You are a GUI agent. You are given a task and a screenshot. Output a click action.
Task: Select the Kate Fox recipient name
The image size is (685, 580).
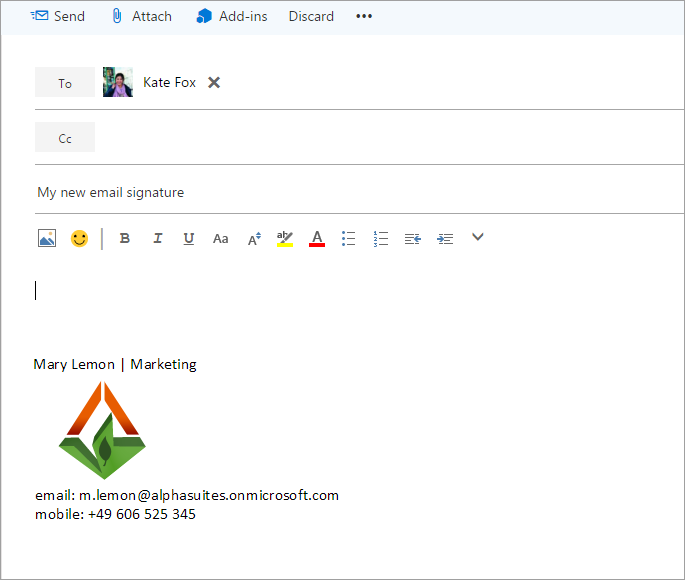pos(170,82)
